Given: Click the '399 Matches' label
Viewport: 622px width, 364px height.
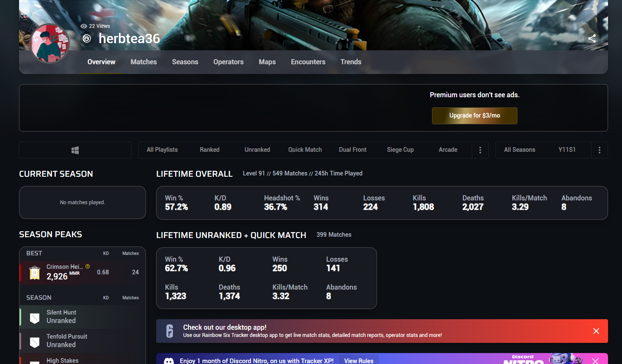Looking at the screenshot, I should pyautogui.click(x=334, y=235).
